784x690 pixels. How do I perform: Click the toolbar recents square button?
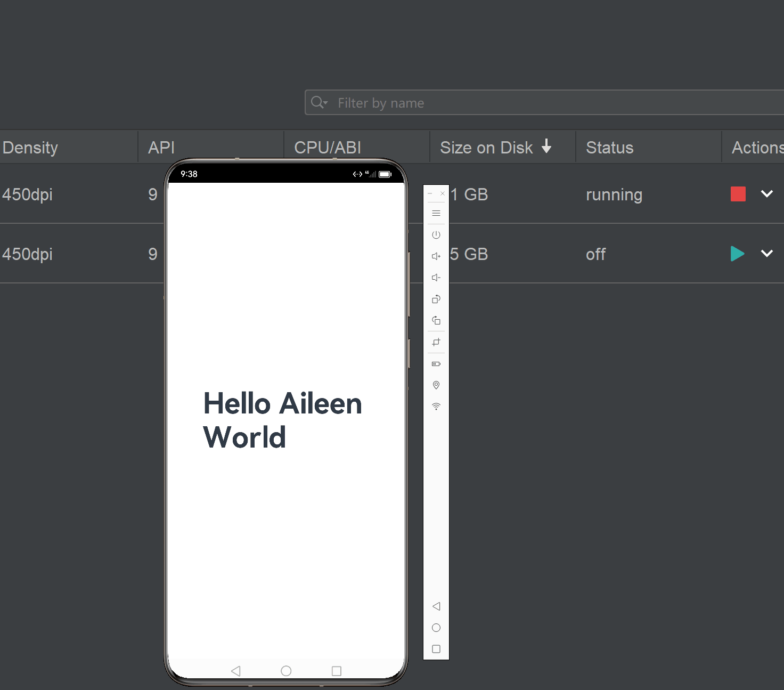tap(436, 649)
